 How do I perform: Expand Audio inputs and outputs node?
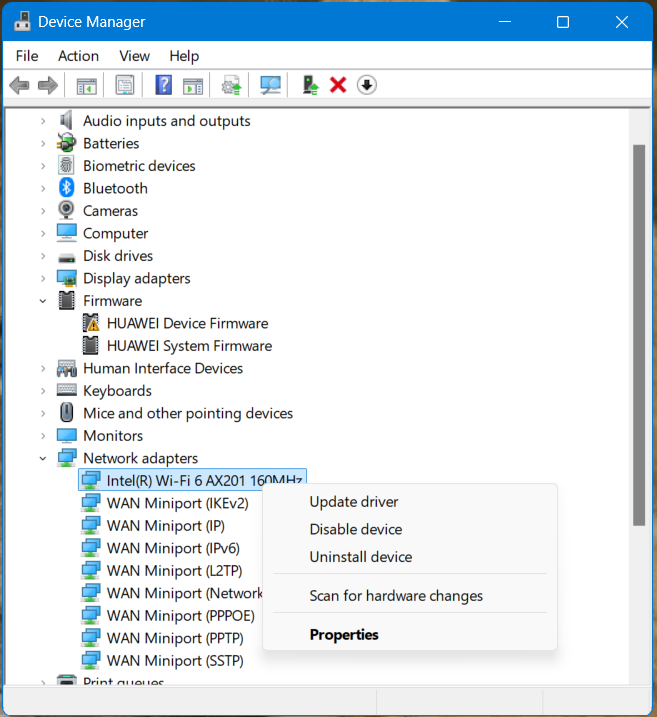click(x=43, y=121)
